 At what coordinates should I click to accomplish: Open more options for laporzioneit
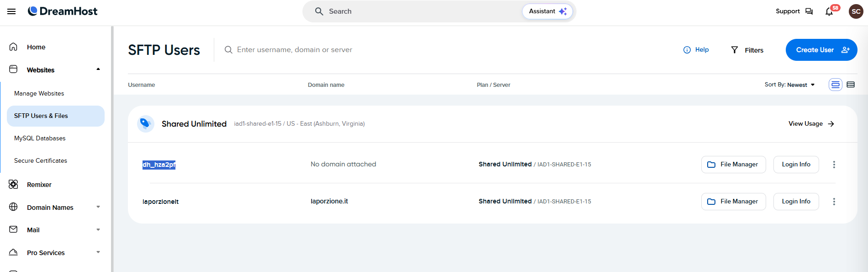click(834, 202)
